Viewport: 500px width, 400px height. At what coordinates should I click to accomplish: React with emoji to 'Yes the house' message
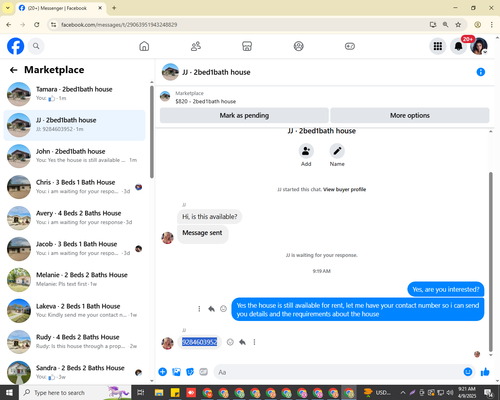coord(223,309)
